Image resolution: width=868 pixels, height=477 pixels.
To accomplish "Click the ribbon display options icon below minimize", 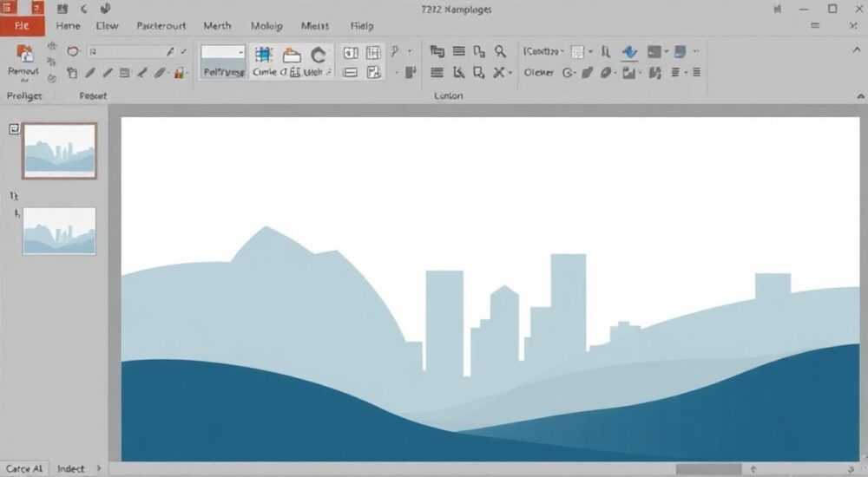I will click(815, 25).
